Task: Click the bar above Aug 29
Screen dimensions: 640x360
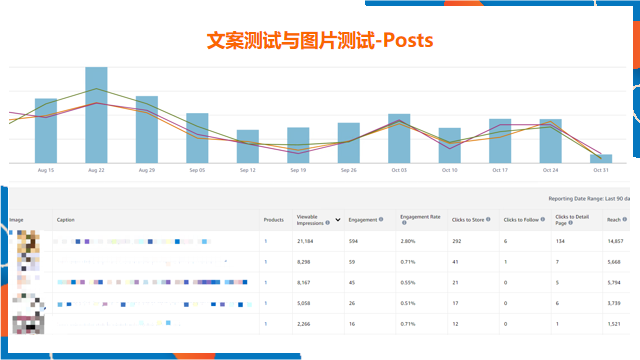Action: click(147, 130)
